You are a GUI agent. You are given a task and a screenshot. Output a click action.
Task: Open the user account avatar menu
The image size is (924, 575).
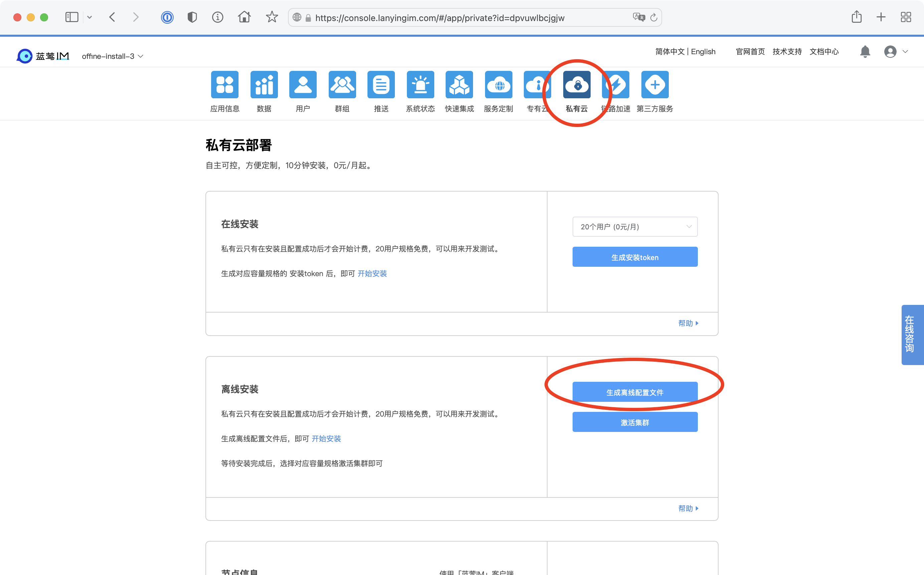(896, 51)
